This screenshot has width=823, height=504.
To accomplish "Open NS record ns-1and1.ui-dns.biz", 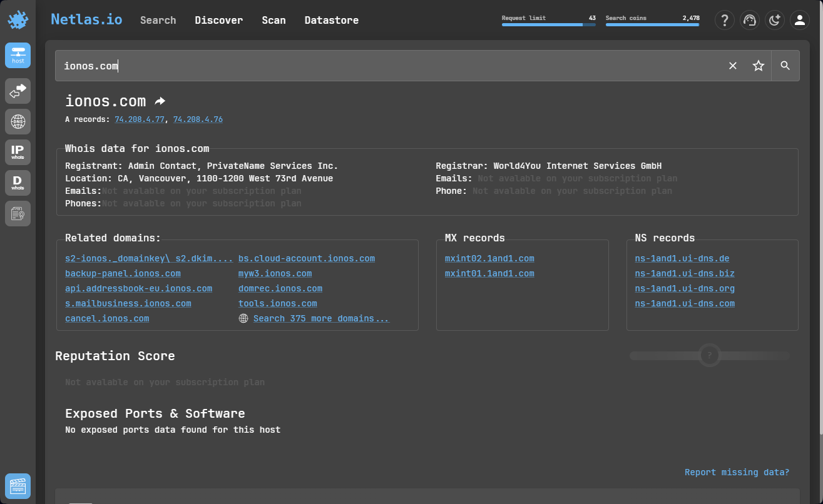I will 685,273.
